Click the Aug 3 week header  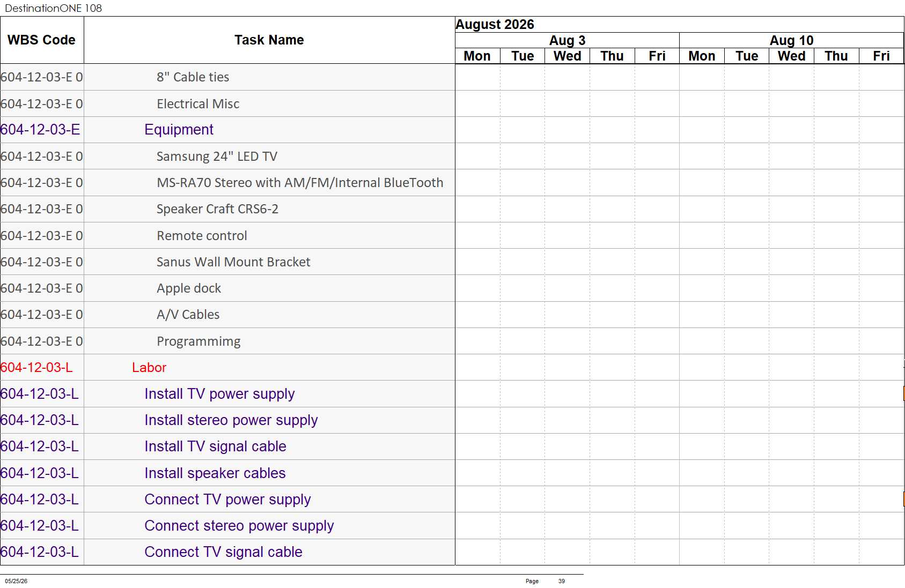(567, 41)
